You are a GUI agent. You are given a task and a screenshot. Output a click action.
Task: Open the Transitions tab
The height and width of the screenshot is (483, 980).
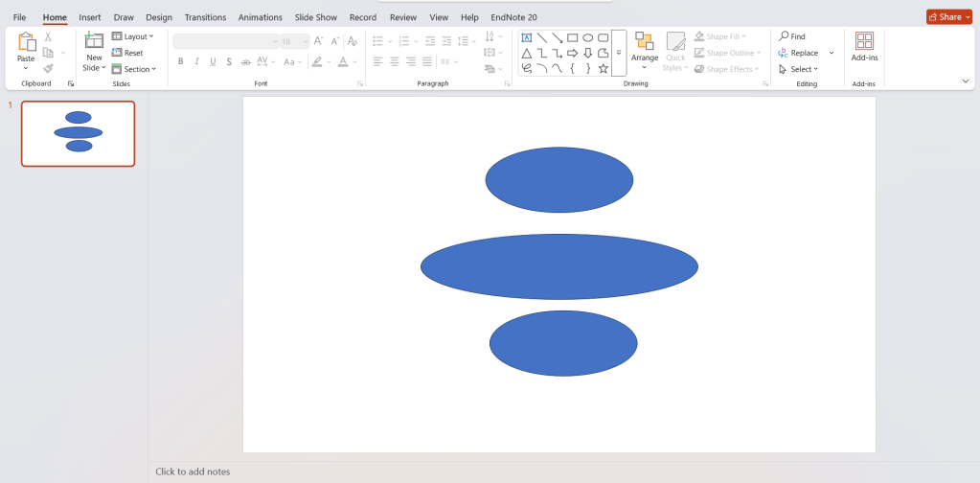(x=205, y=17)
